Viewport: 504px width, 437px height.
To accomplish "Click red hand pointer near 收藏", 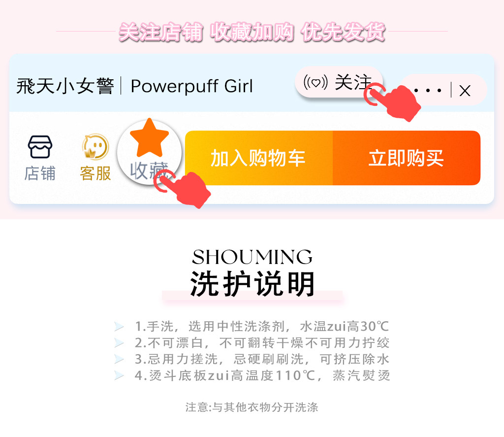I will 183,189.
